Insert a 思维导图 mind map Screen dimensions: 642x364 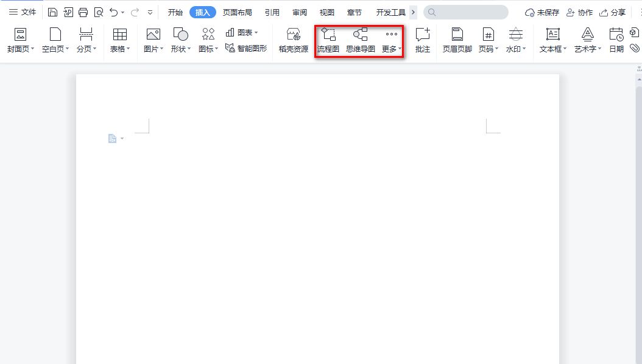click(361, 40)
